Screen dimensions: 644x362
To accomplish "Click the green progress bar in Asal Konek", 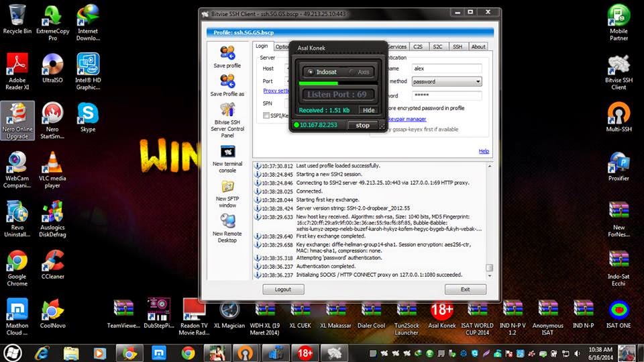I will pyautogui.click(x=318, y=83).
